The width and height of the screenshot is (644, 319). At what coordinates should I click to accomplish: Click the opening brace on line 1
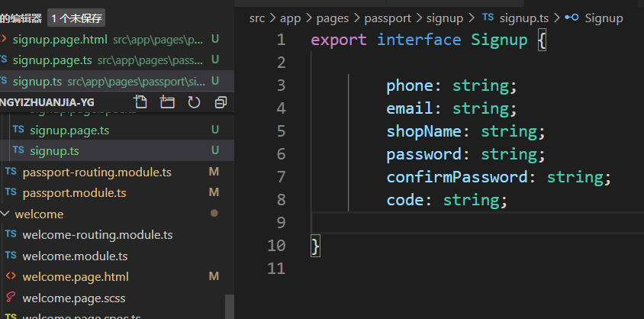pyautogui.click(x=543, y=40)
